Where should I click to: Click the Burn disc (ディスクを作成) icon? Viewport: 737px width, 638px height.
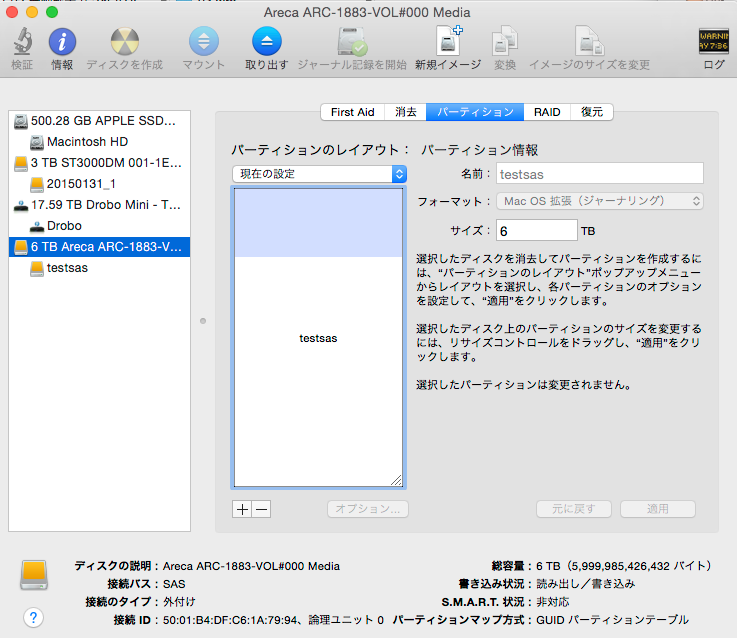(x=125, y=41)
